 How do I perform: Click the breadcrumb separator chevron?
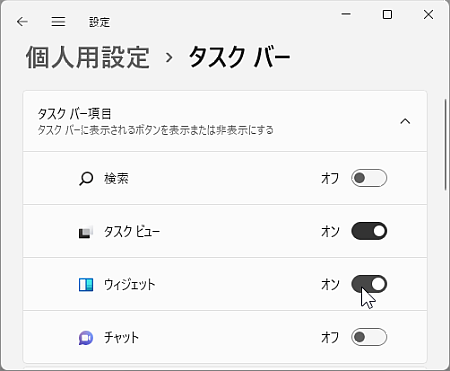click(169, 58)
